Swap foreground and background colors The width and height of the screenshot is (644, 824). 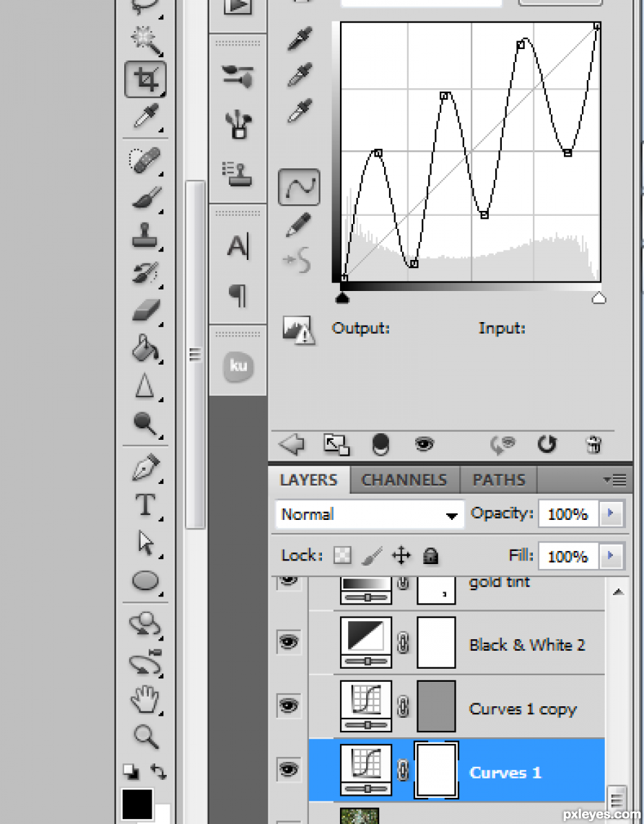click(159, 771)
